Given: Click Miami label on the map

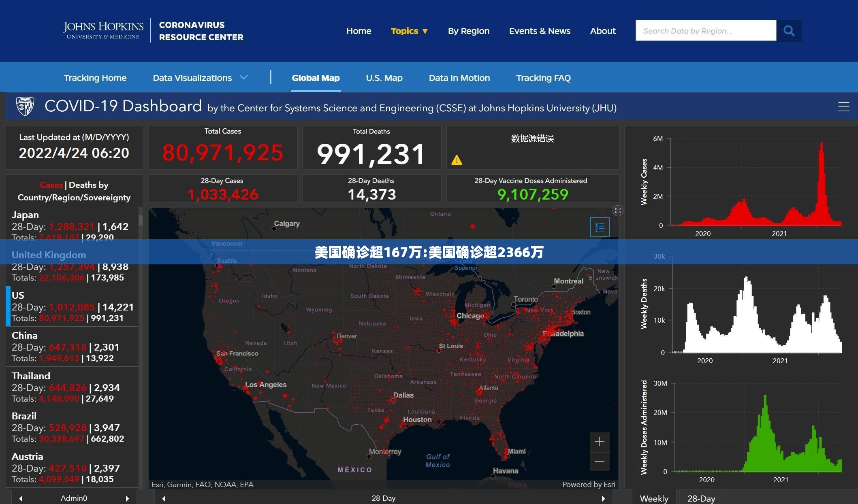Looking at the screenshot, I should coord(517,451).
